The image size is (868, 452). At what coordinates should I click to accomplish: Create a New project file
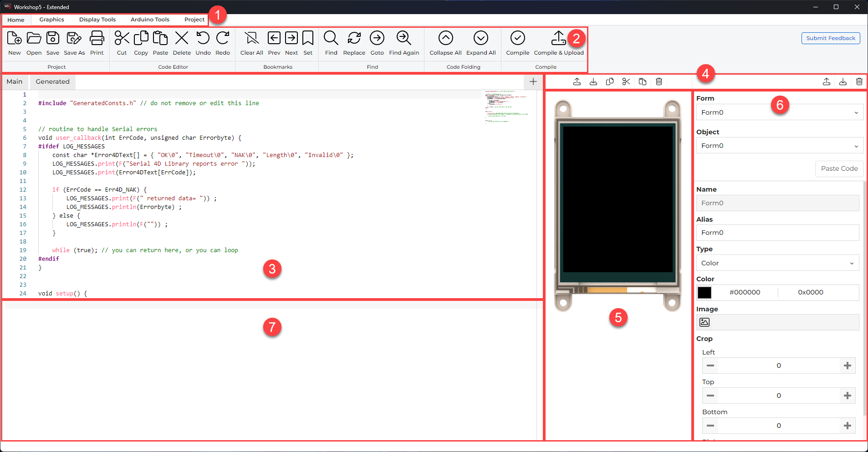(15, 43)
